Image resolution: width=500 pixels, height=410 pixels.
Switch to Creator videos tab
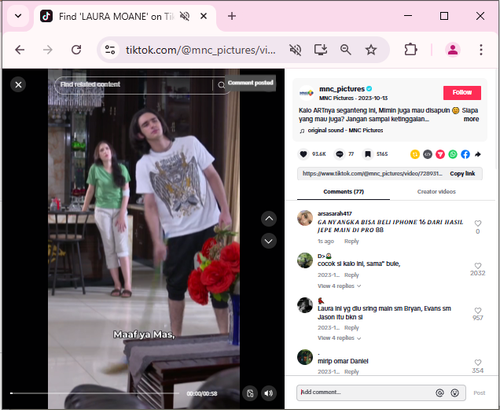436,192
